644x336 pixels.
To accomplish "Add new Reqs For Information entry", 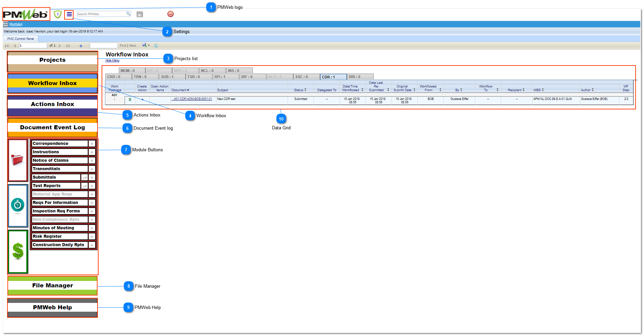I will pyautogui.click(x=92, y=203).
